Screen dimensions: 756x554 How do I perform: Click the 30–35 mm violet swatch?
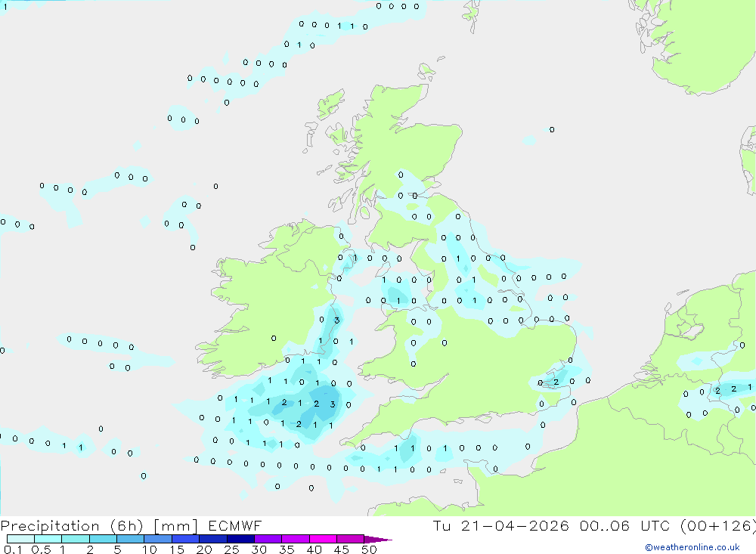[268, 539]
